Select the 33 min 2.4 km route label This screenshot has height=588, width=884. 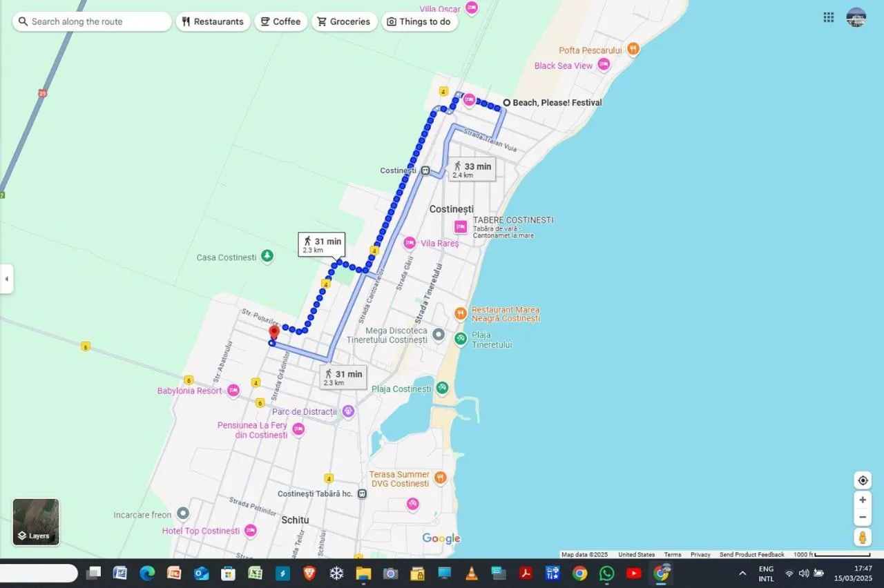pyautogui.click(x=472, y=170)
